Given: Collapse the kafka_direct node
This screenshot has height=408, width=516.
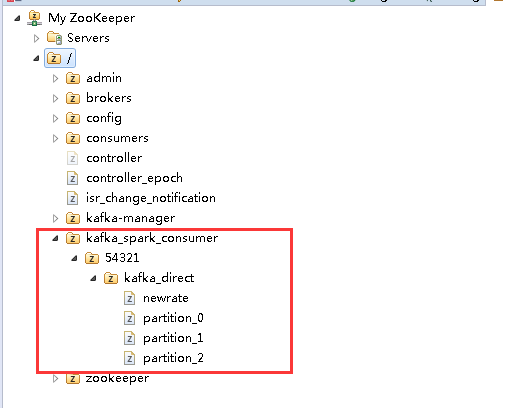Looking at the screenshot, I should (x=93, y=278).
